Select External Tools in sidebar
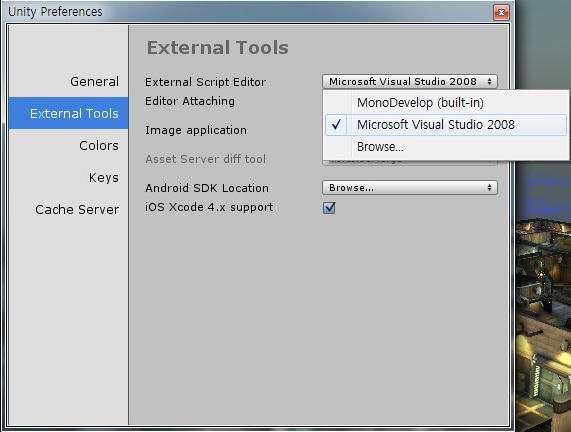The height and width of the screenshot is (432, 571). [68, 113]
